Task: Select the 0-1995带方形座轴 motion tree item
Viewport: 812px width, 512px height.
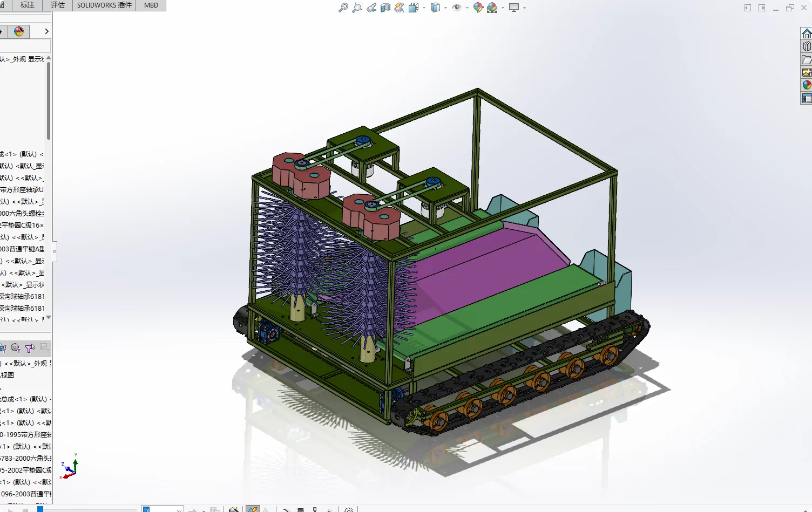Action: click(x=26, y=434)
